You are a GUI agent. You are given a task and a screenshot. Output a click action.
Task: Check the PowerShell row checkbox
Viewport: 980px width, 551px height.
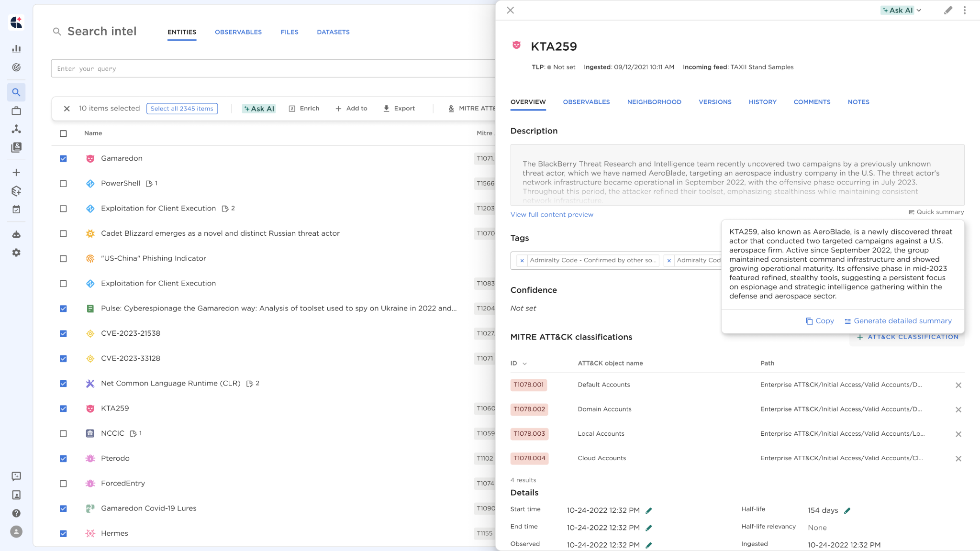click(63, 184)
